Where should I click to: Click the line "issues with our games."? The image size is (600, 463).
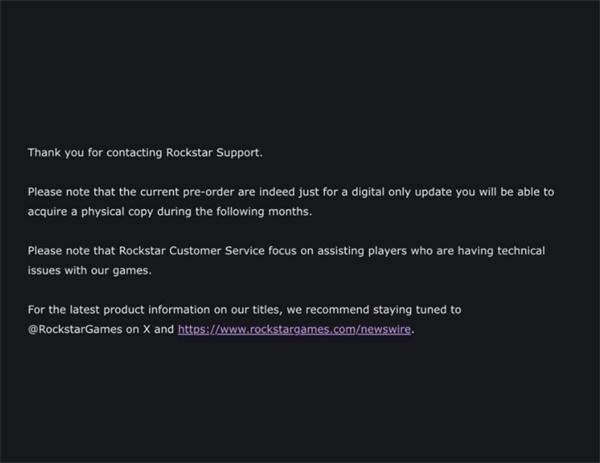(90, 271)
